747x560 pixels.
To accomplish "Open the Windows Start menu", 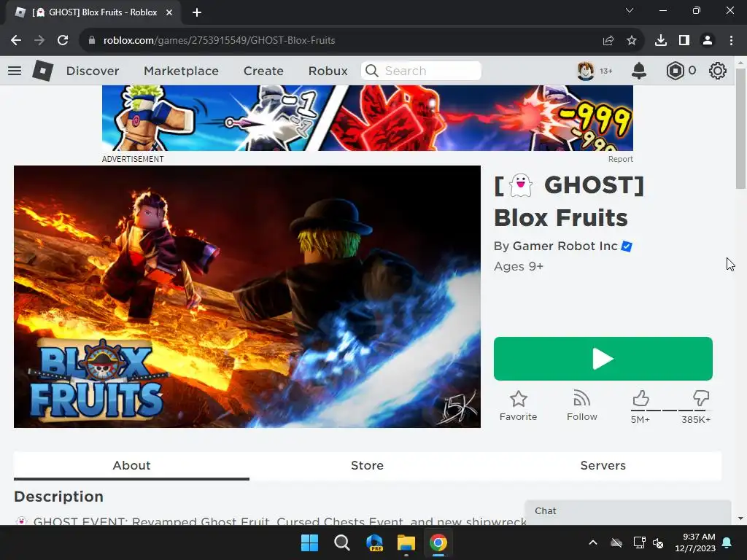I will [x=309, y=542].
